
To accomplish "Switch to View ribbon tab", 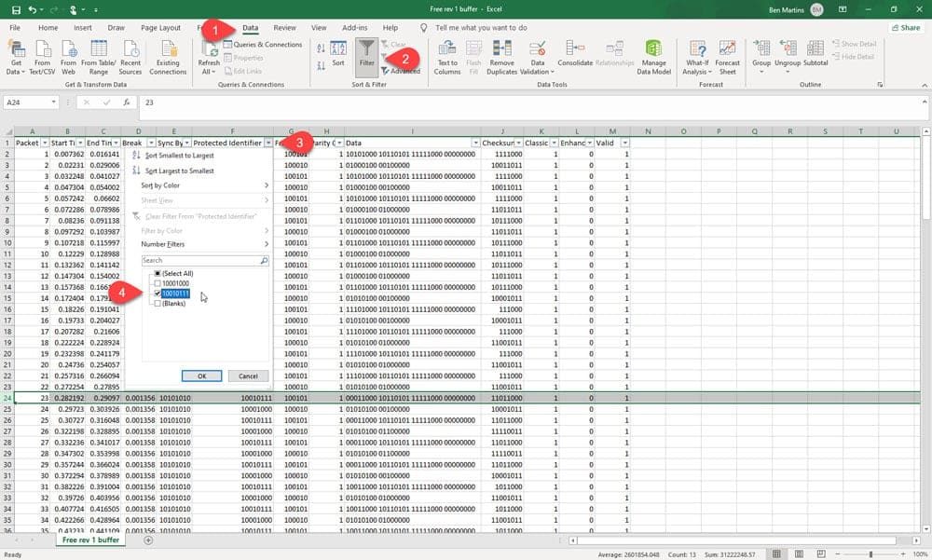I will pyautogui.click(x=319, y=28).
